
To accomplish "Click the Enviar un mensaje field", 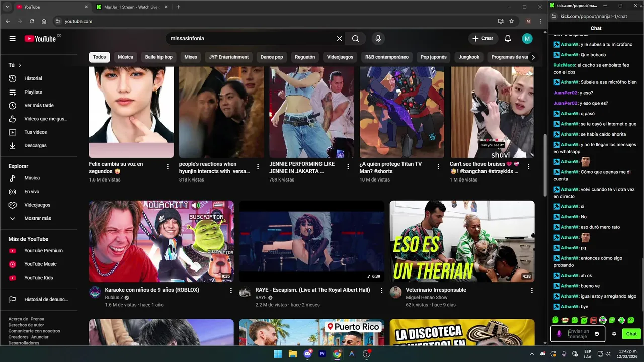I will click(579, 334).
